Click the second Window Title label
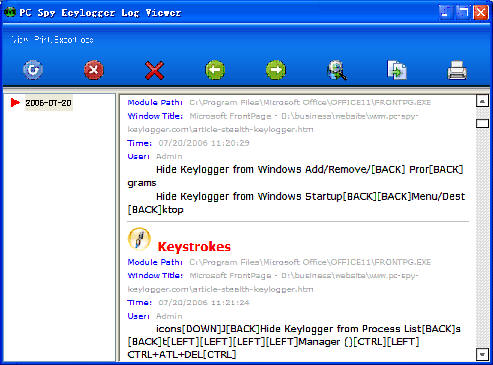Viewport: 493px width, 365px height. point(155,276)
